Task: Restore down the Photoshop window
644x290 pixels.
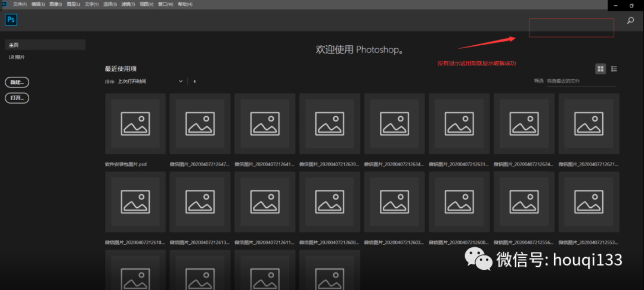Action: (631, 5)
